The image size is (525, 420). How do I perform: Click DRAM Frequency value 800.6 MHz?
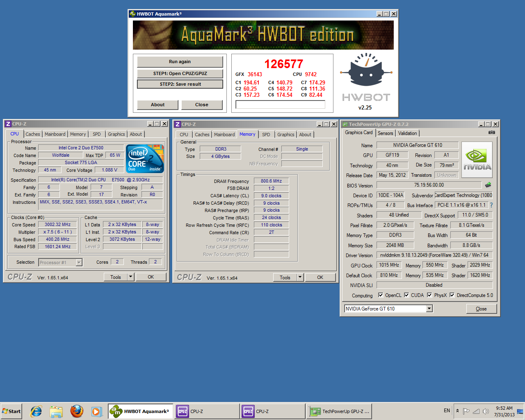click(272, 181)
